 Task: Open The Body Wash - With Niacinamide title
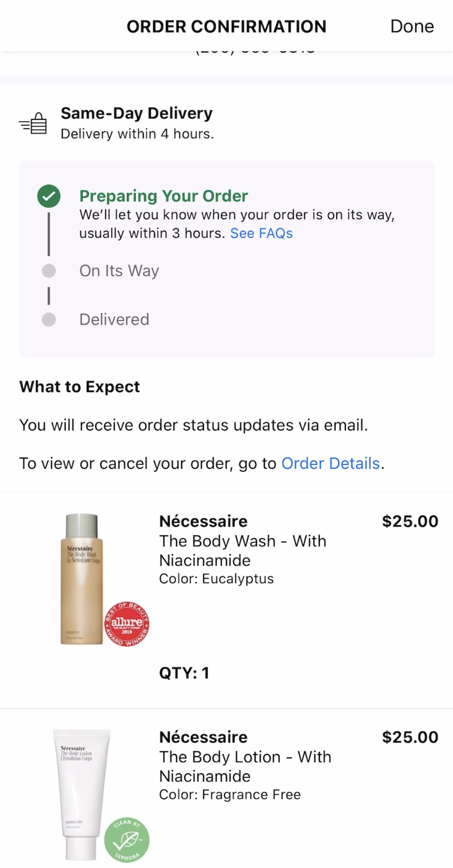pos(243,551)
